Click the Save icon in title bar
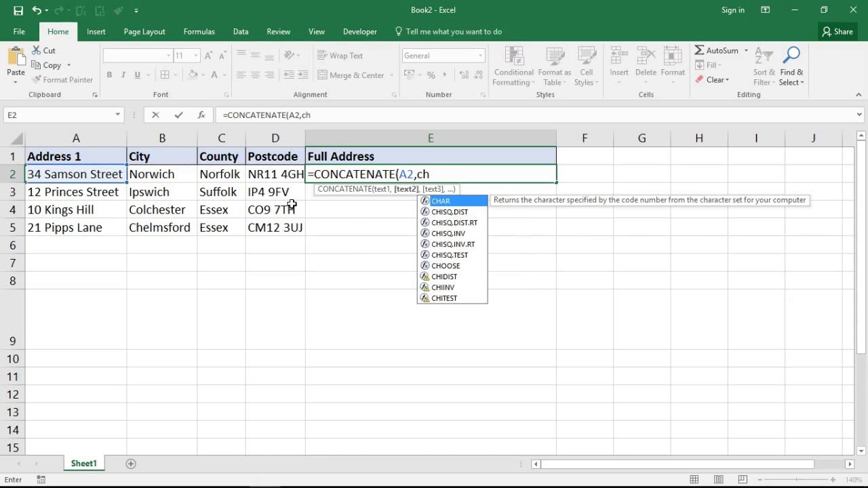Image resolution: width=868 pixels, height=488 pixels. pyautogui.click(x=18, y=10)
